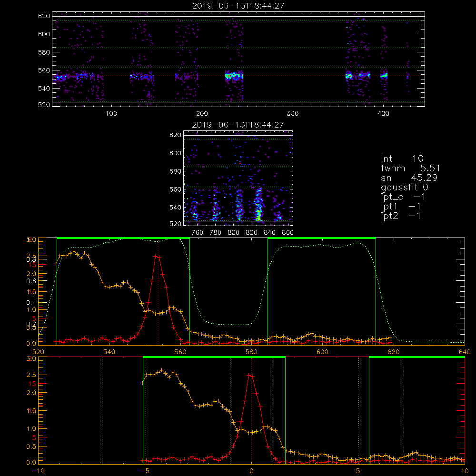Click the red peak at zero in bottom plot
This screenshot has height=476, width=476.
coord(250,376)
